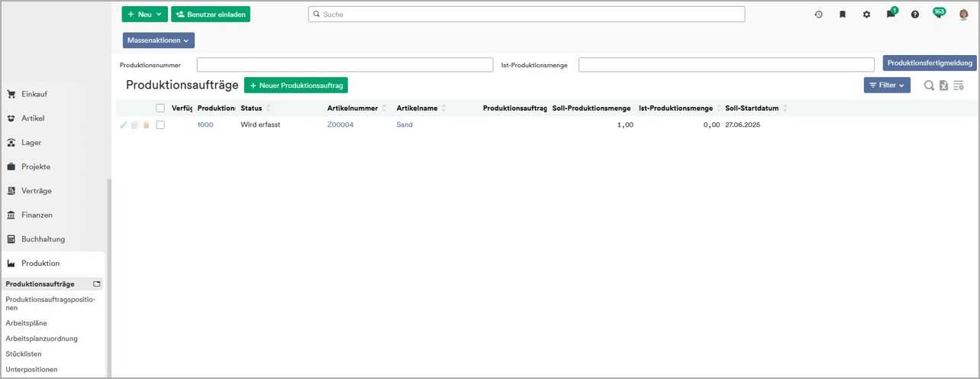Open article link Z00004
Screen dimensions: 980x379
point(340,125)
